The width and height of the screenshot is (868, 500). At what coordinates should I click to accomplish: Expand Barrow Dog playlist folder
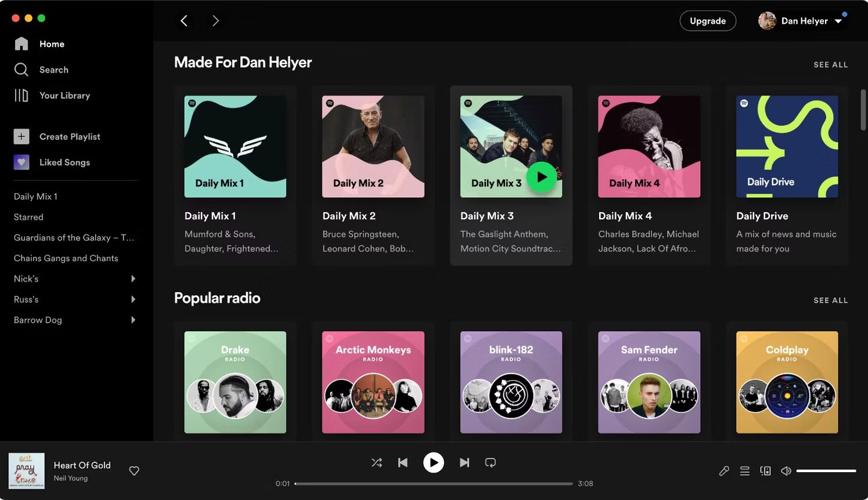134,320
